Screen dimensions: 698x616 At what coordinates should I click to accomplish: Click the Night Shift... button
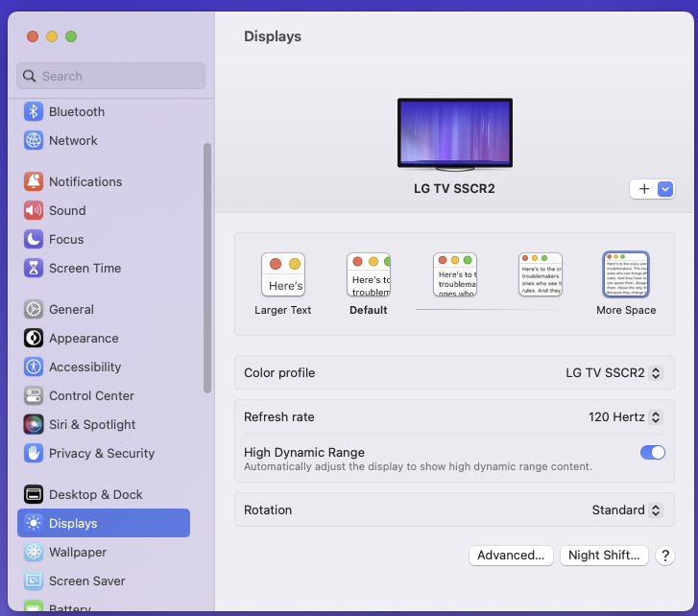(x=604, y=556)
